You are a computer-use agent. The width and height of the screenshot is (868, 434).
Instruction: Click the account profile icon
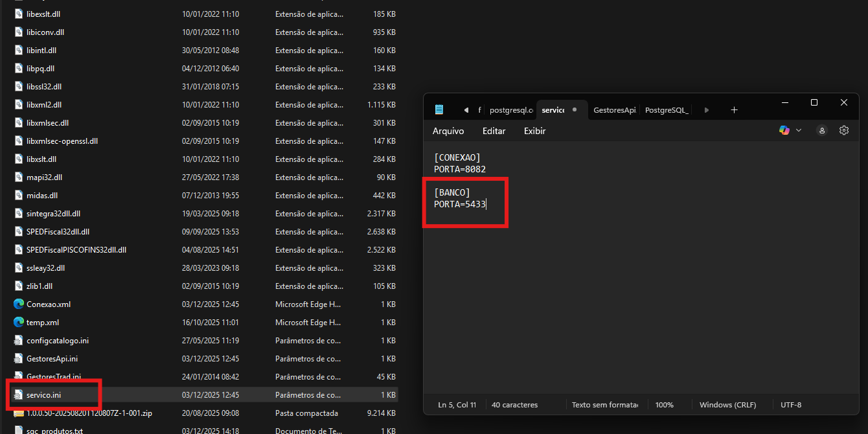822,130
